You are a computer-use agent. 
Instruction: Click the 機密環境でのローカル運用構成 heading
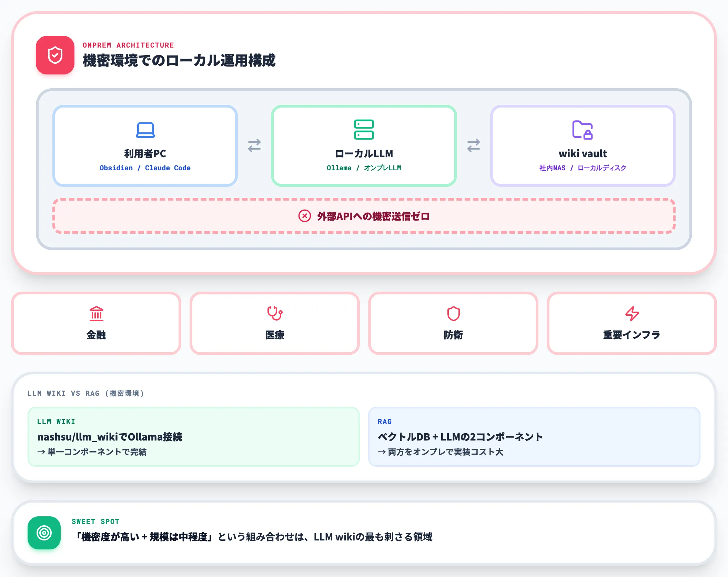tap(179, 60)
